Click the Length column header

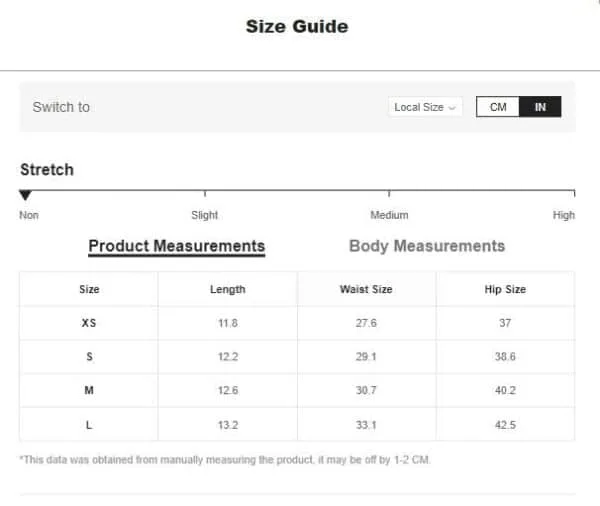(x=228, y=289)
